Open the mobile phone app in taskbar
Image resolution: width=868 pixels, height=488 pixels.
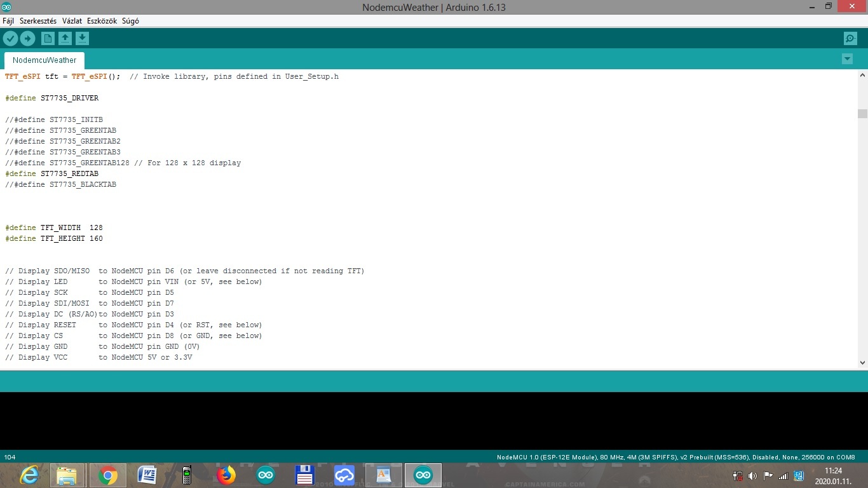coord(187,475)
